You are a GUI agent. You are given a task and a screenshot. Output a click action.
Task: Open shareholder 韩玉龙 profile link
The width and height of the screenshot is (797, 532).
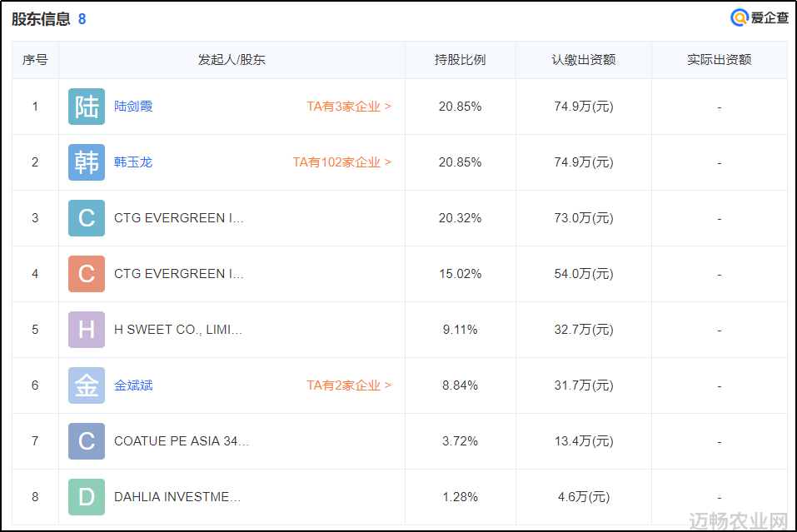point(133,162)
